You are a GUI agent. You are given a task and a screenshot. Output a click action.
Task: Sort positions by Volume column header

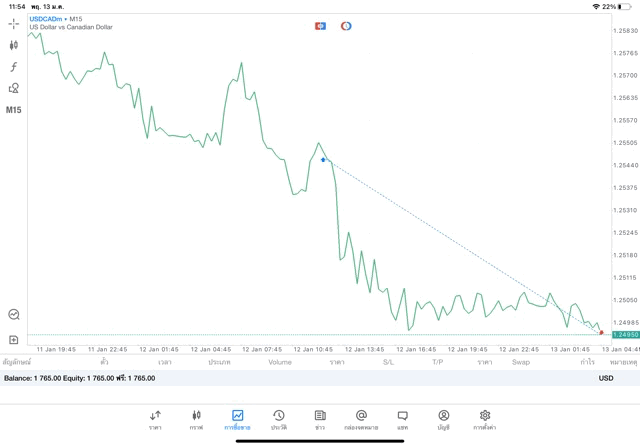click(x=280, y=362)
